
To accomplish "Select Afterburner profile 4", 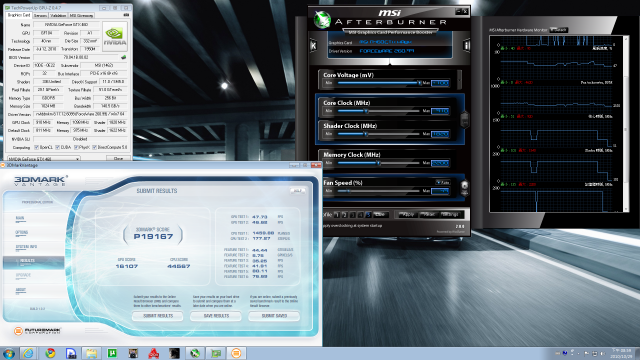I will [x=360, y=215].
